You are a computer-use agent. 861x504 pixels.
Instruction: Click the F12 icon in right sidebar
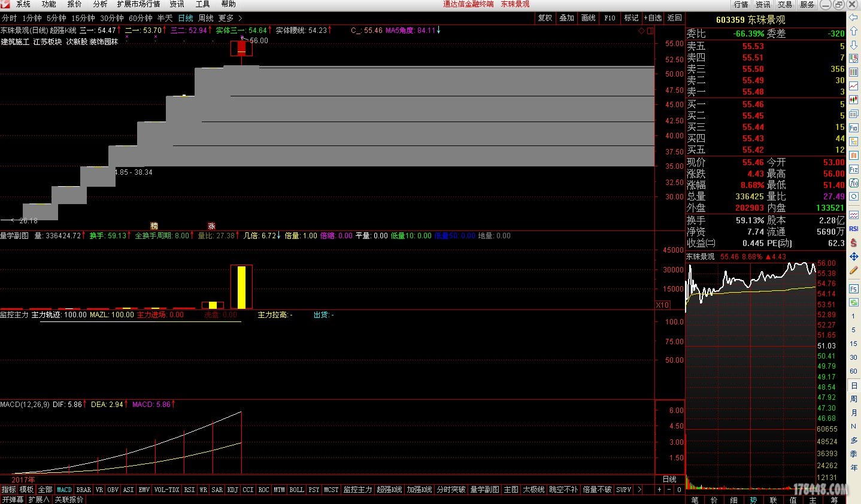tap(854, 169)
